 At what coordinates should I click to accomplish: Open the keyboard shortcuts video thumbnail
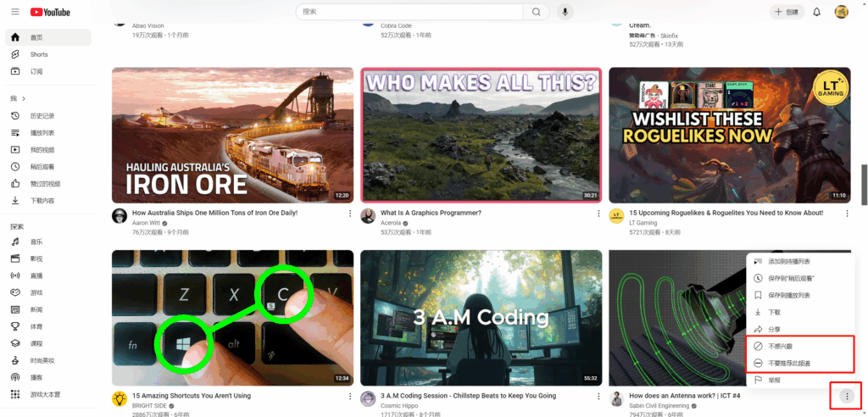point(232,318)
